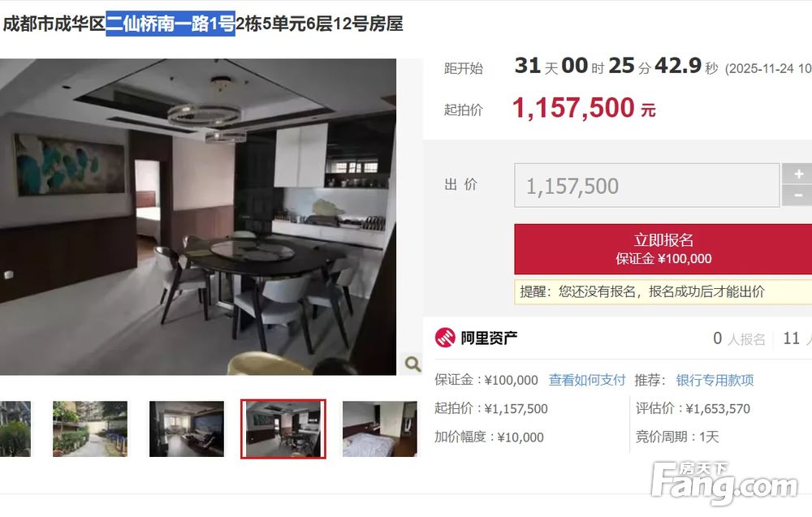
Task: Select the garden pathway thumbnail
Action: pos(90,429)
